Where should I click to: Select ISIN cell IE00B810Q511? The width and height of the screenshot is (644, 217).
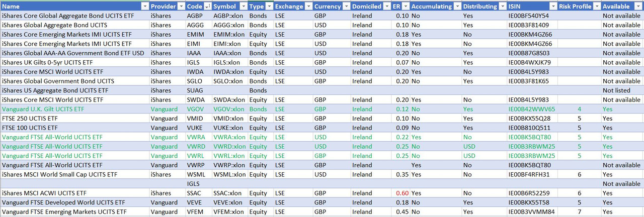tap(532, 128)
